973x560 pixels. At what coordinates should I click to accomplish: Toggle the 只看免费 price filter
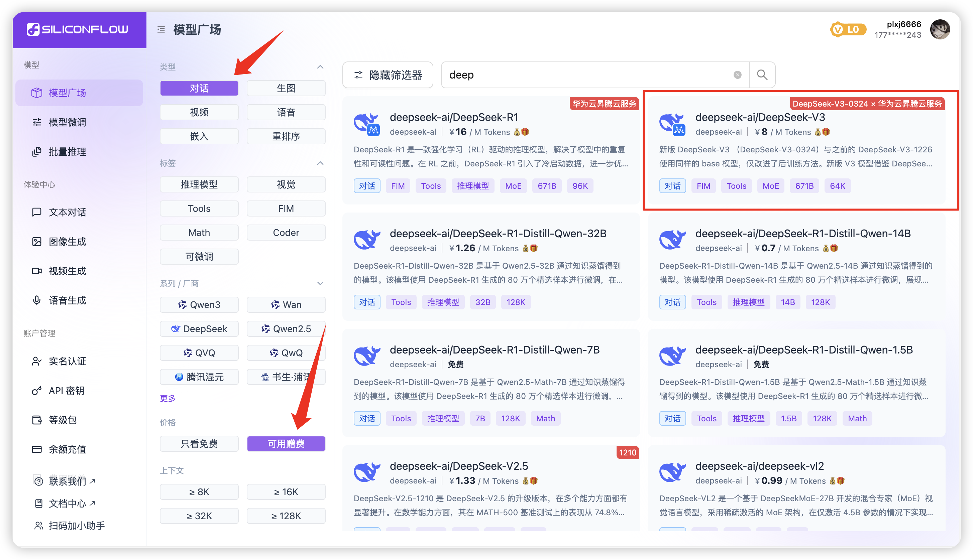coord(199,444)
